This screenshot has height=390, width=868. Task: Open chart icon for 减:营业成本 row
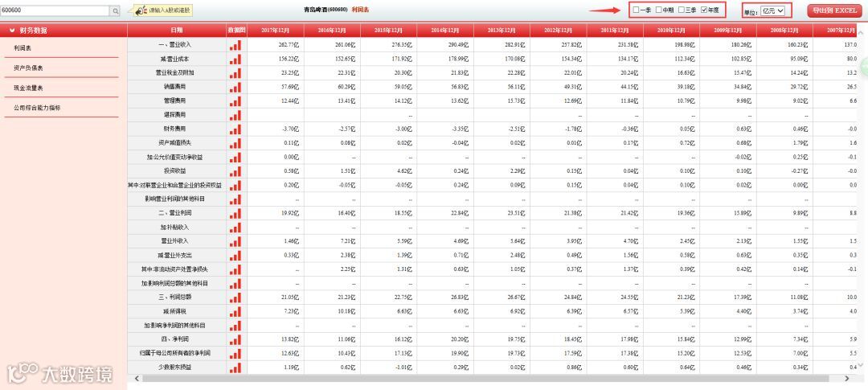tap(235, 59)
